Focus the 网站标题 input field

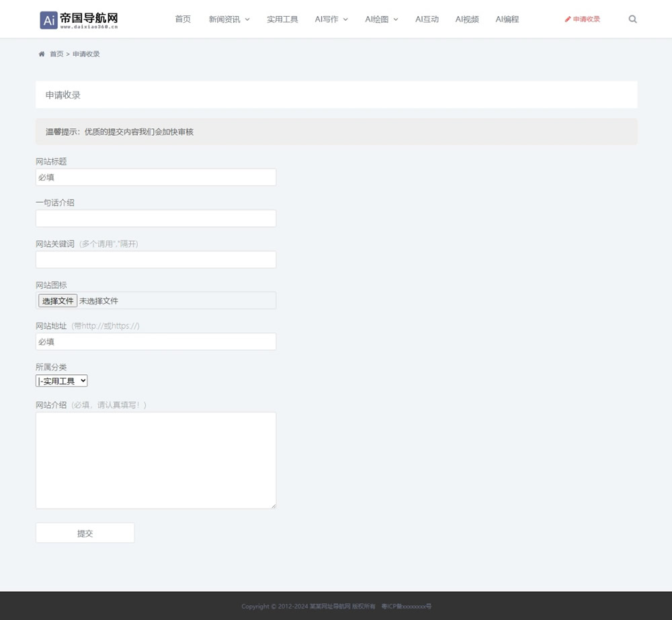[156, 177]
